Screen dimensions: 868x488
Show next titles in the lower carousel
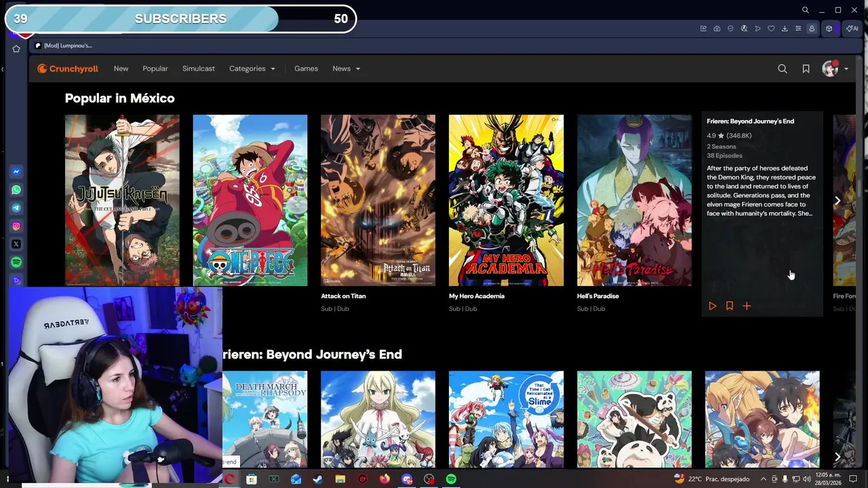pyautogui.click(x=837, y=457)
